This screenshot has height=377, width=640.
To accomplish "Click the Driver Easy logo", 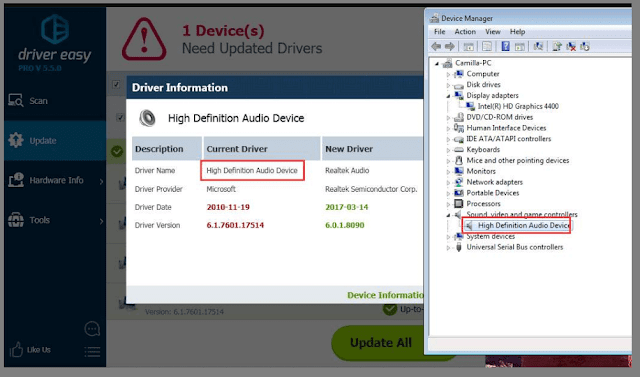I will tap(55, 43).
